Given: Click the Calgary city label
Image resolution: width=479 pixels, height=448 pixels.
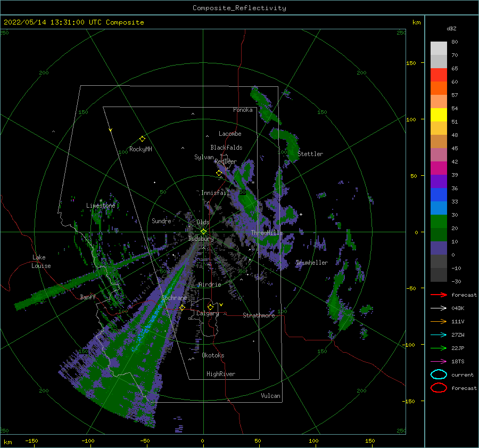Looking at the screenshot, I should tap(208, 313).
